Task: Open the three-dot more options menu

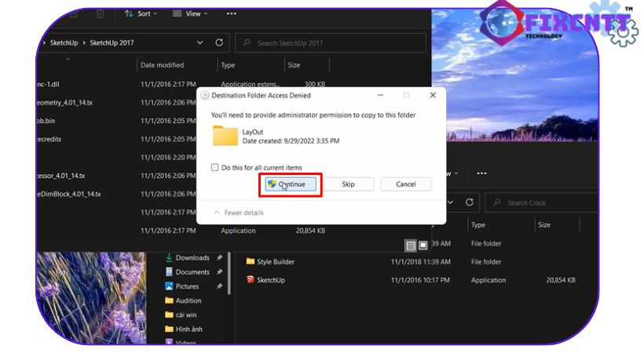Action: point(231,13)
